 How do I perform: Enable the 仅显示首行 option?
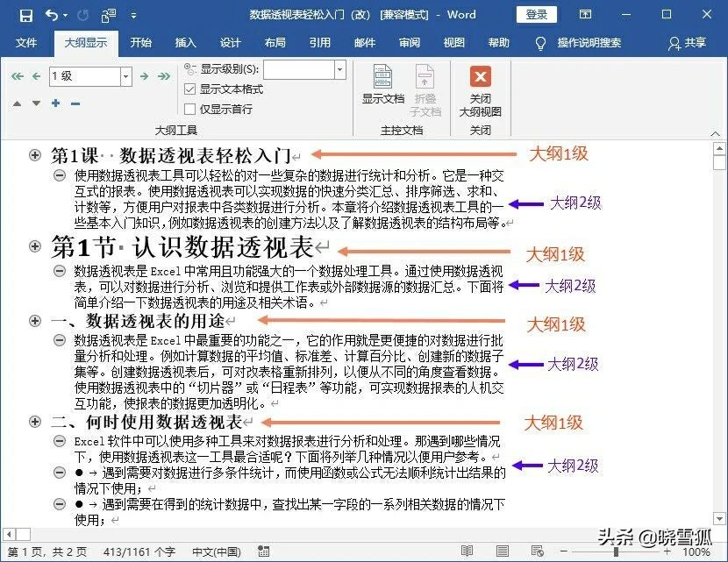click(189, 108)
